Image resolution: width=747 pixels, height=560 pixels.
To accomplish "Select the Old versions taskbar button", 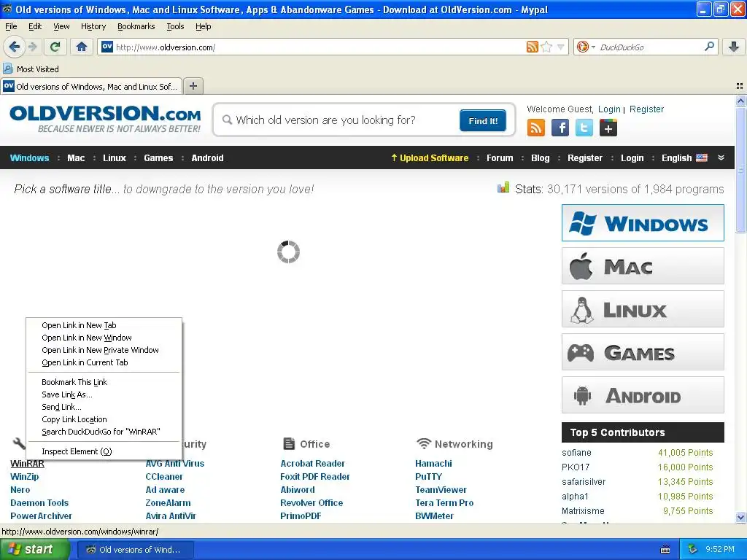I will point(135,550).
